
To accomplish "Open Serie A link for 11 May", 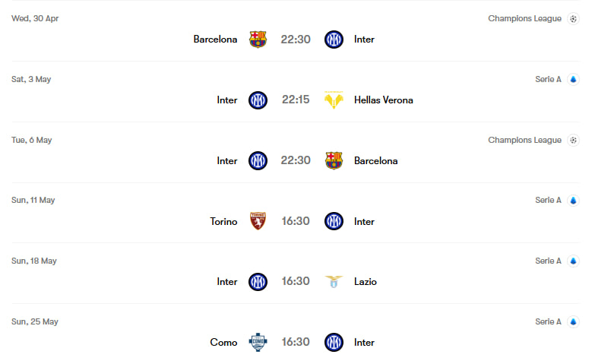I will (x=548, y=200).
